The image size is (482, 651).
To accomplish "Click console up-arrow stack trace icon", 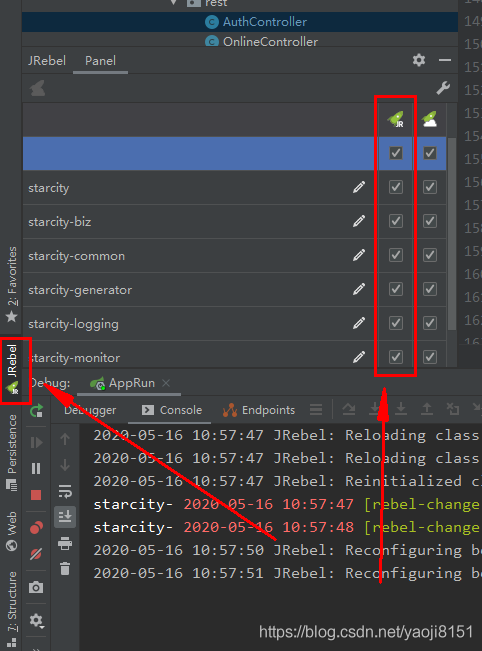I will click(65, 439).
